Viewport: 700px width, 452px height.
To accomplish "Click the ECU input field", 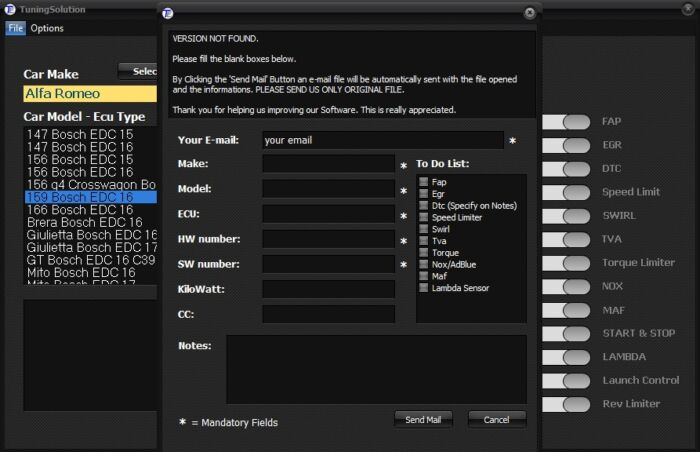I will (x=329, y=213).
